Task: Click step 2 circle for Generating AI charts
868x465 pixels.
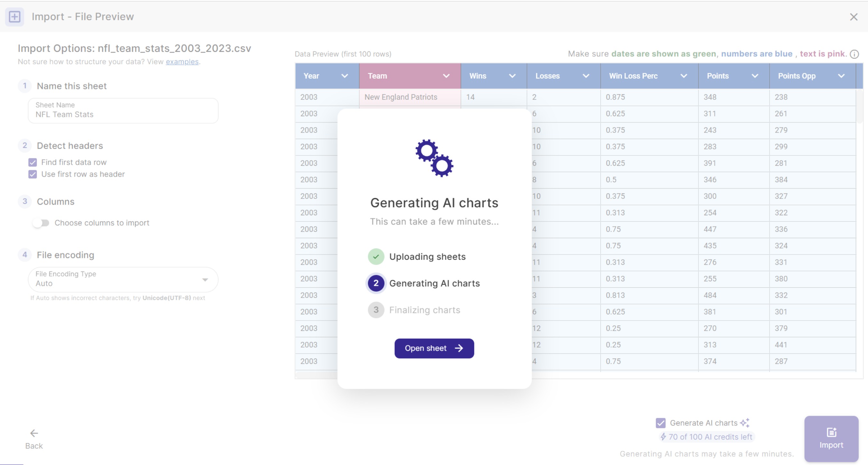Action: pyautogui.click(x=376, y=283)
